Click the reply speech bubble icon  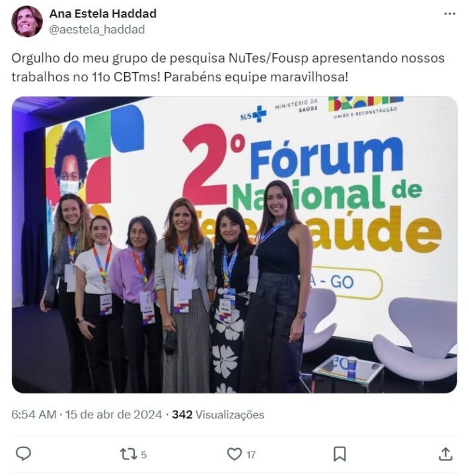tap(23, 454)
